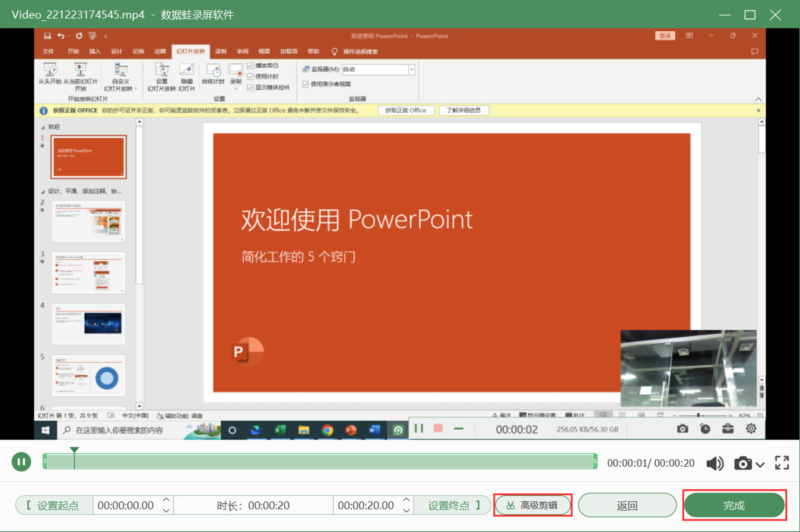
Task: Click the Undo icon in PowerPoint
Action: (x=61, y=35)
